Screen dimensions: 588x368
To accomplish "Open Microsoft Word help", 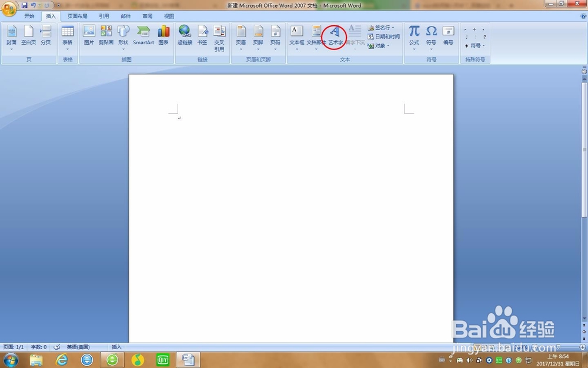I will pyautogui.click(x=583, y=16).
